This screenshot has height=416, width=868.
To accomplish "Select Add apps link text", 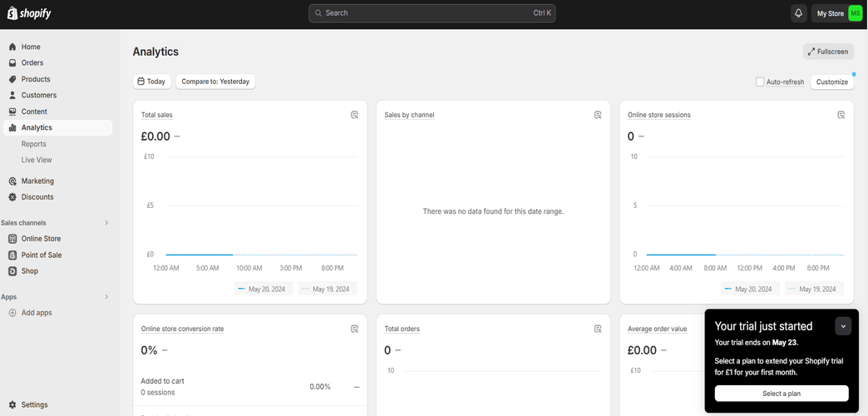I will point(37,313).
